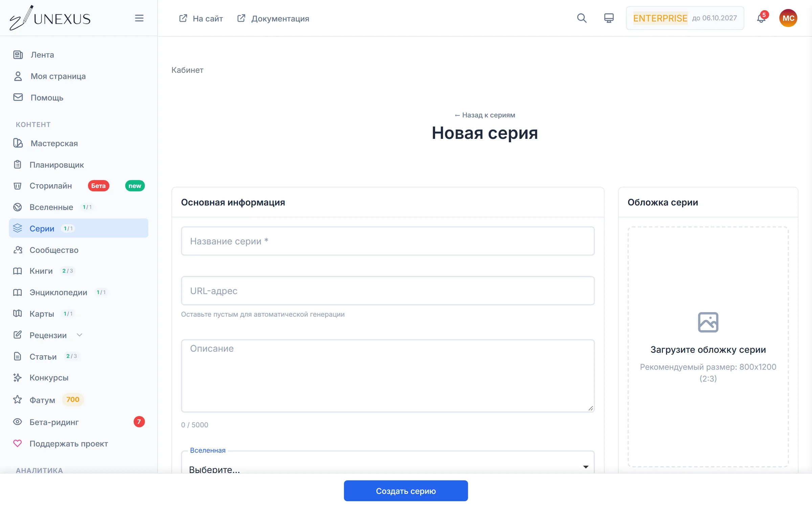Click the Мастерская icon
Screen dimensions: 812x508
coord(18,143)
